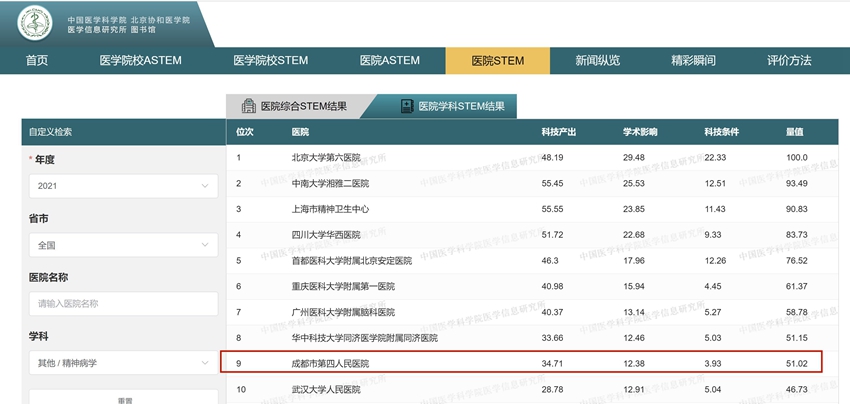Click the 量值 score 100.0
This screenshot has height=404, width=850.
pos(797,158)
